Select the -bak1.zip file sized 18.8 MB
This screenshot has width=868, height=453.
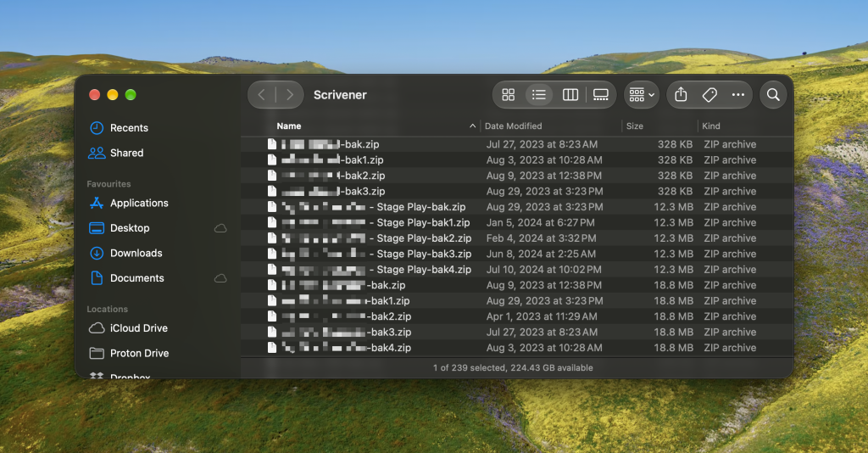(517, 300)
